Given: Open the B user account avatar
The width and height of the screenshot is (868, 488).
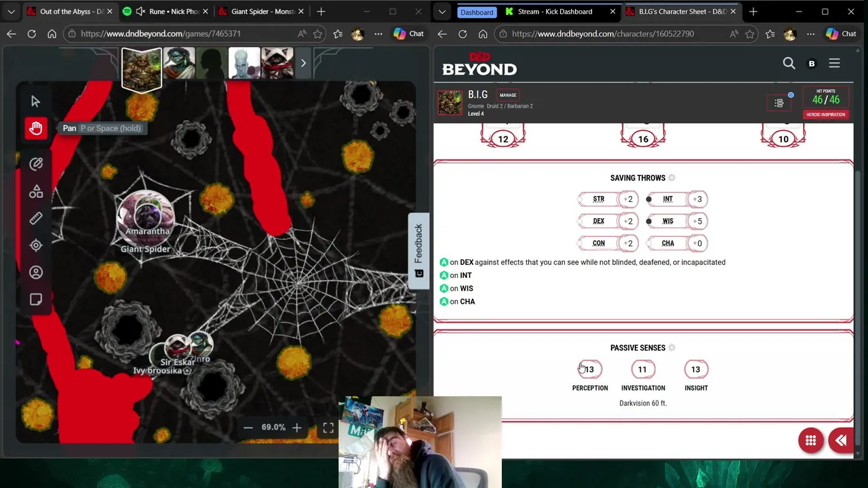Looking at the screenshot, I should (812, 63).
